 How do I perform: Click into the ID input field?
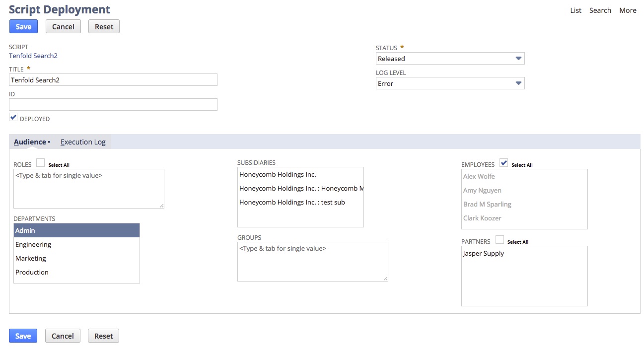click(113, 104)
